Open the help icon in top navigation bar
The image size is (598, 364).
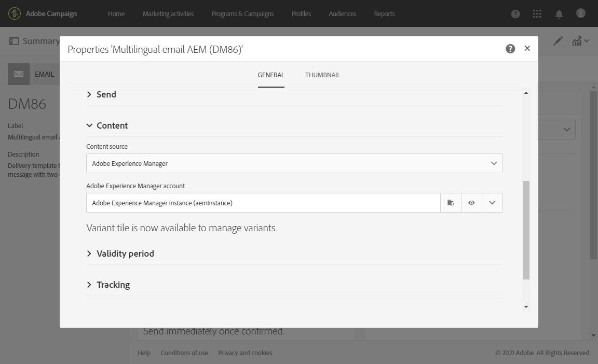click(515, 14)
